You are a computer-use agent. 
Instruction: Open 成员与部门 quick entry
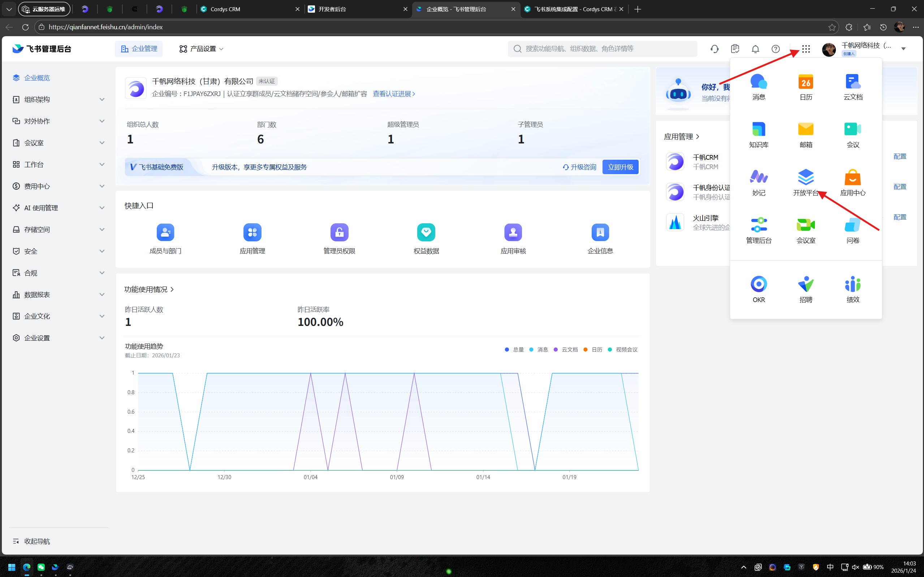click(165, 232)
